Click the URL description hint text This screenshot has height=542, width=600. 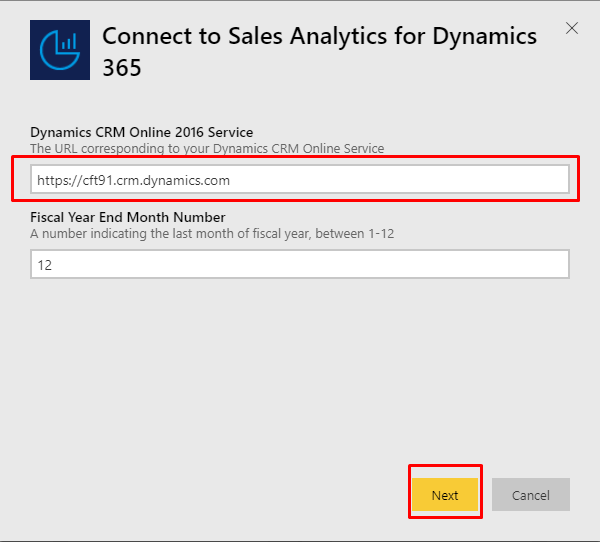tap(207, 149)
